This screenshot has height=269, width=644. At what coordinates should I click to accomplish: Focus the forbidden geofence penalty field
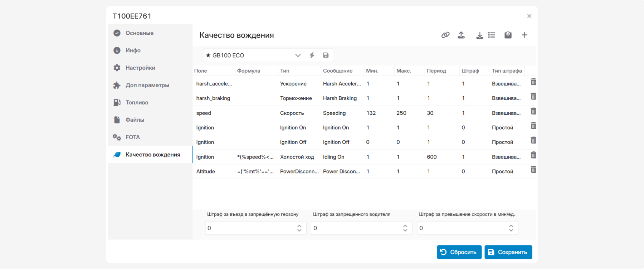click(255, 228)
